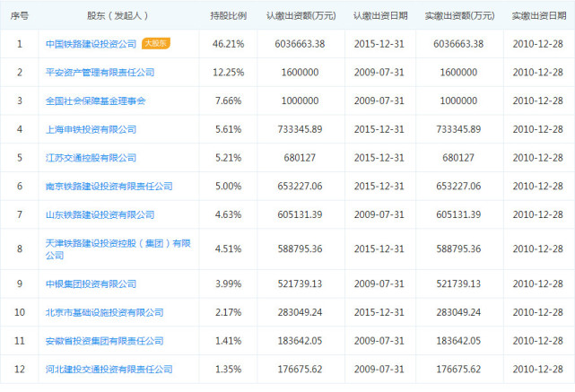Image resolution: width=575 pixels, height=392 pixels.
Task: Click column header 认缴出资额(万元)
Action: pos(301,16)
